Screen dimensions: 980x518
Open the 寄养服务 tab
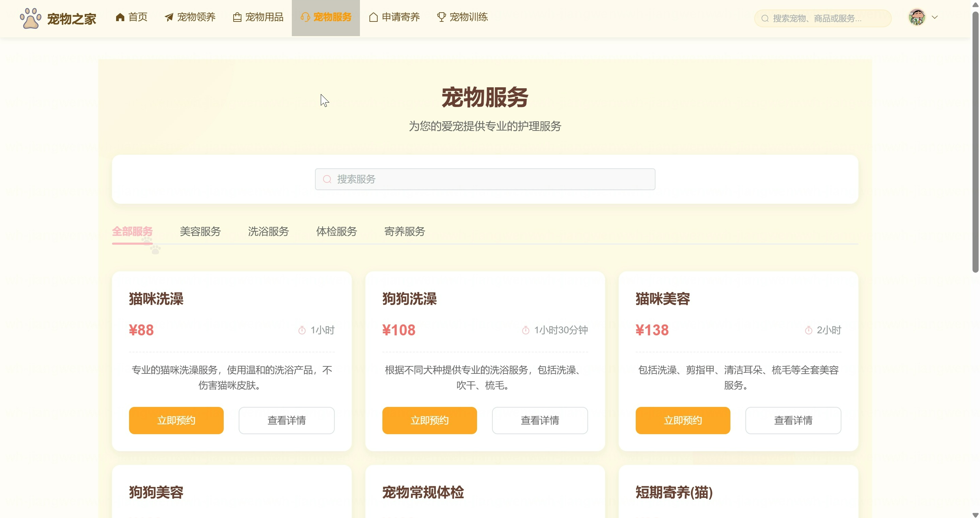405,231
